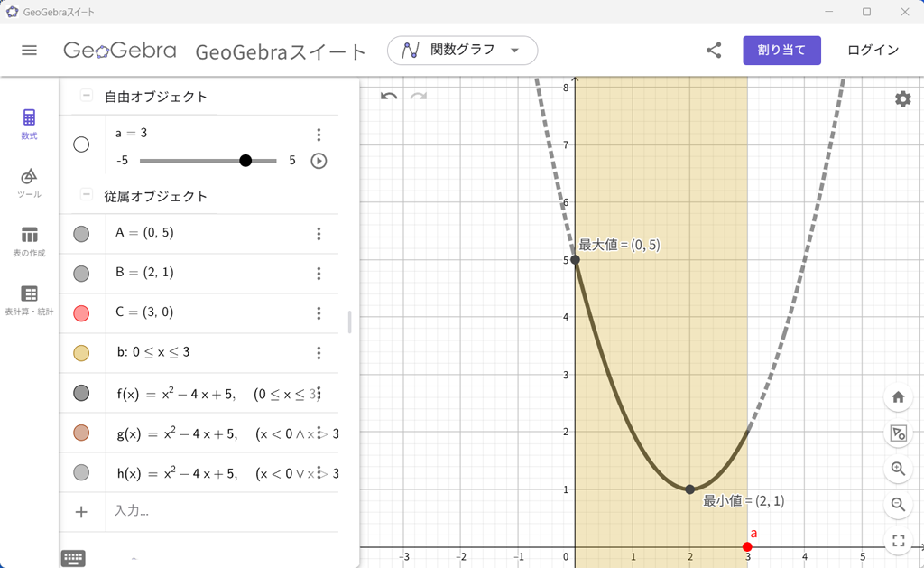Return to standard view with the home icon
The width and height of the screenshot is (924, 568).
pyautogui.click(x=898, y=396)
